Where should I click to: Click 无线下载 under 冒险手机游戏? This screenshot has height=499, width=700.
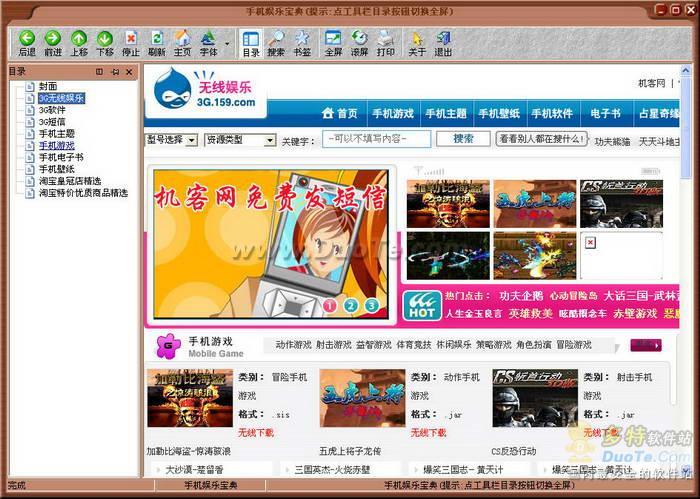[256, 432]
